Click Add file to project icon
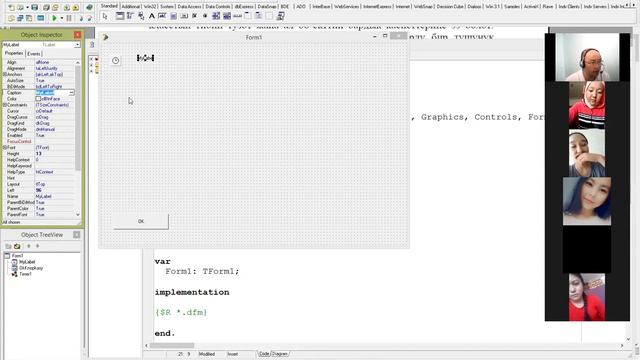Viewport: 640px width, 360px height. 67,8
